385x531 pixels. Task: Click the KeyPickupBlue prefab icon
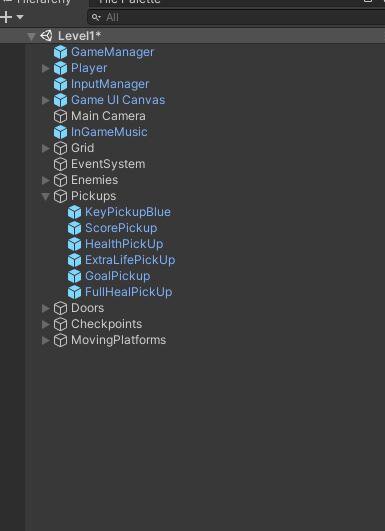74,212
